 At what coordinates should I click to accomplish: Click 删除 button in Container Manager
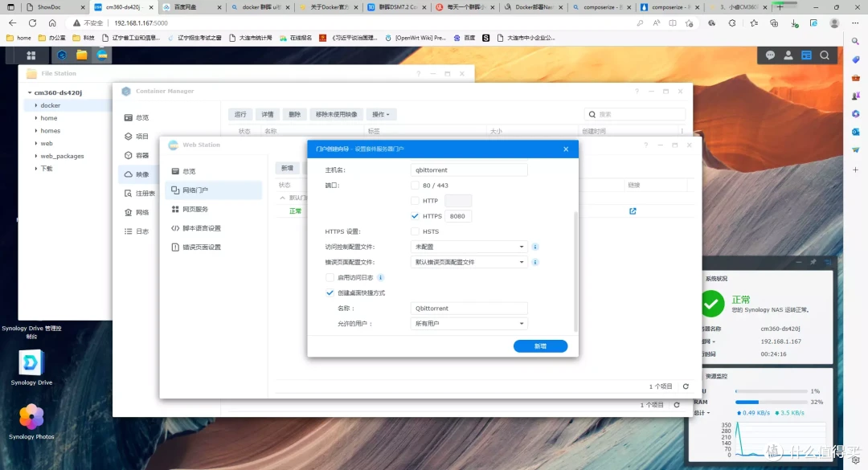[x=294, y=115]
